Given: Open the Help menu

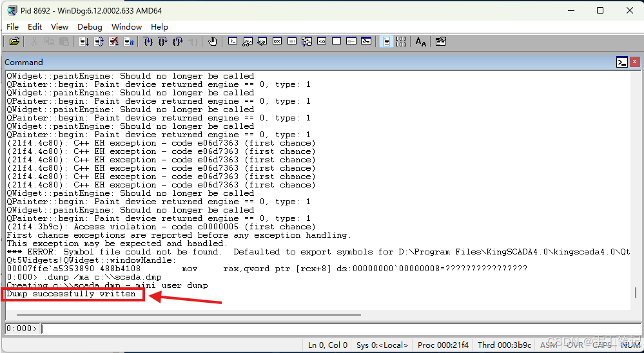Looking at the screenshot, I should pos(159,26).
